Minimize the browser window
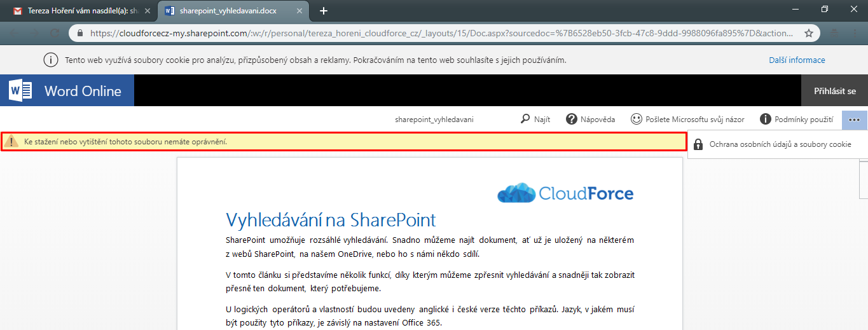Image resolution: width=868 pixels, height=330 pixels. [795, 9]
